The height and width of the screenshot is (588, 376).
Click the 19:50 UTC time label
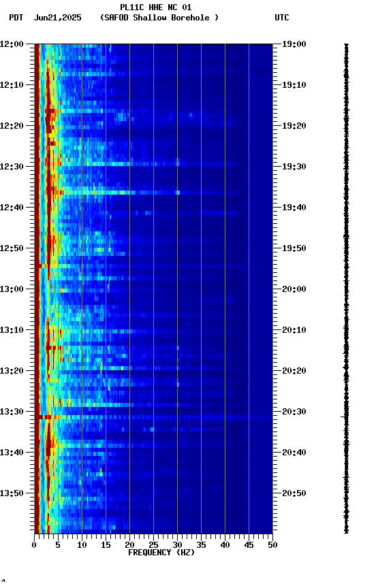294,248
